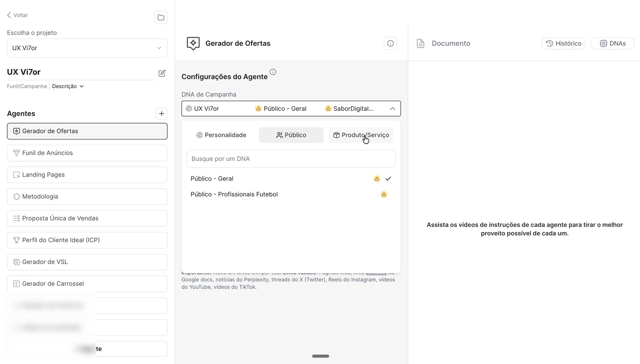The image size is (640, 364).
Task: Click the fingerprint icon beside UX Vi7or DNA
Action: coord(189,109)
